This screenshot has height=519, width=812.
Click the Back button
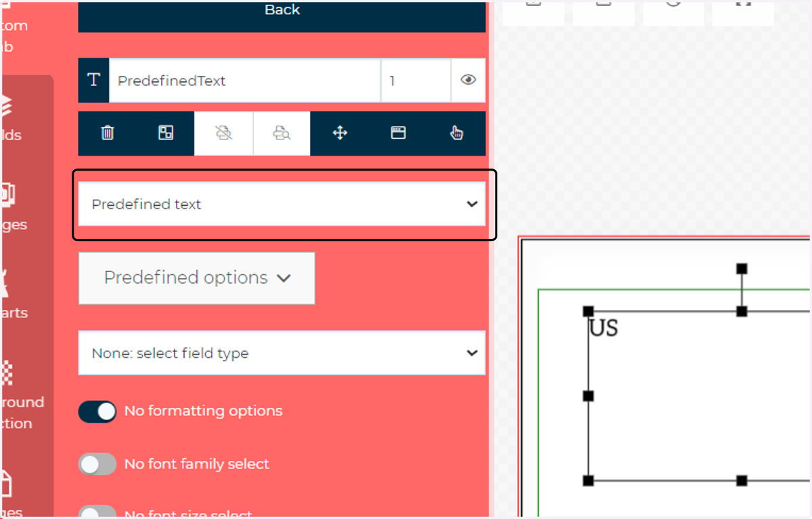point(281,15)
